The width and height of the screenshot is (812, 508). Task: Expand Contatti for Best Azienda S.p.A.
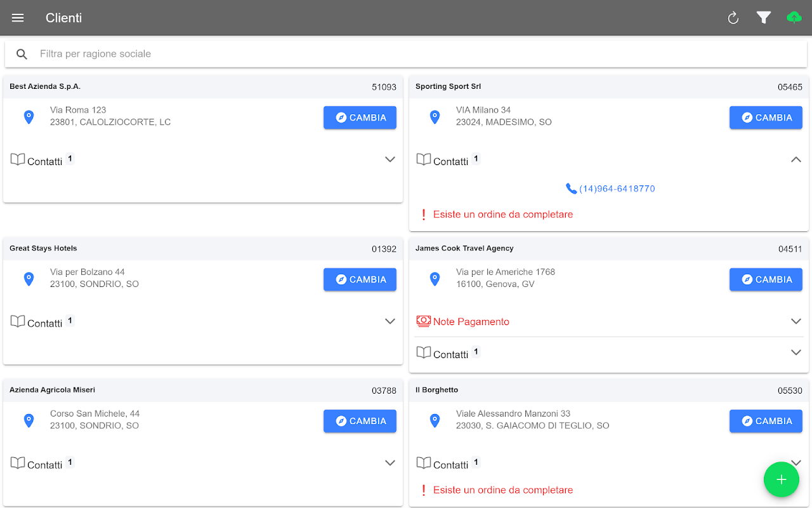tap(390, 159)
